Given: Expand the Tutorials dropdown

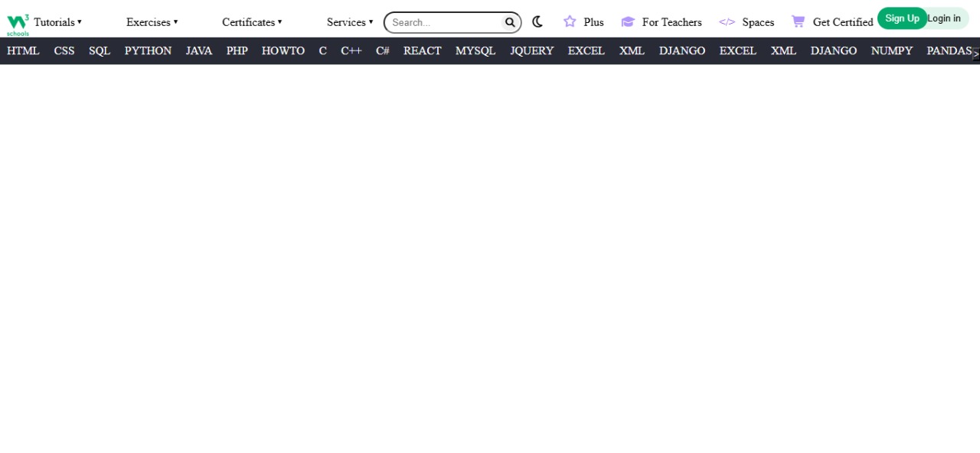Looking at the screenshot, I should (57, 22).
